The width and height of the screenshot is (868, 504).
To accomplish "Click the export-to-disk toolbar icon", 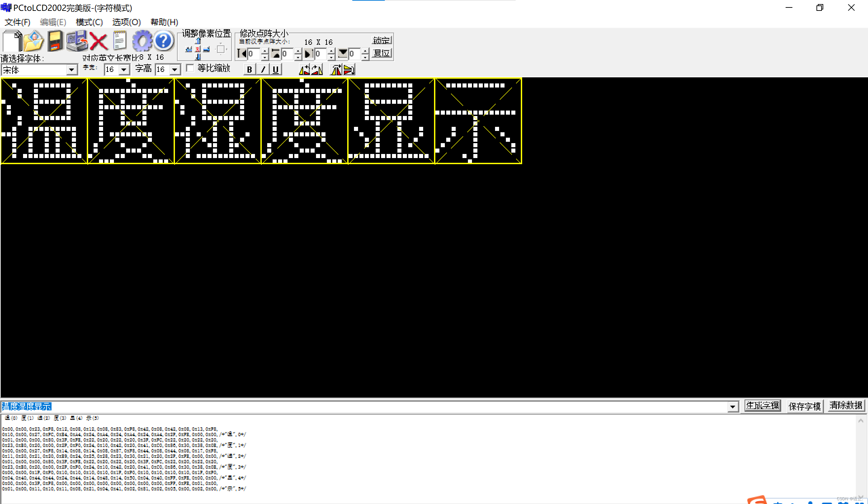I will tap(77, 41).
